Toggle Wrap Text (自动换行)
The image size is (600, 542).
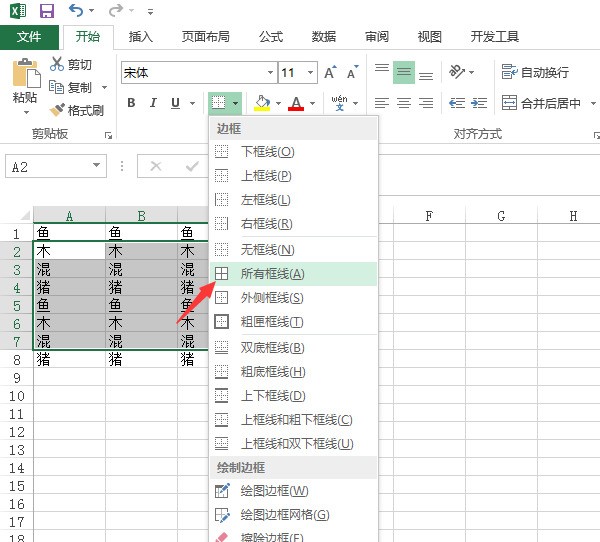coord(536,72)
